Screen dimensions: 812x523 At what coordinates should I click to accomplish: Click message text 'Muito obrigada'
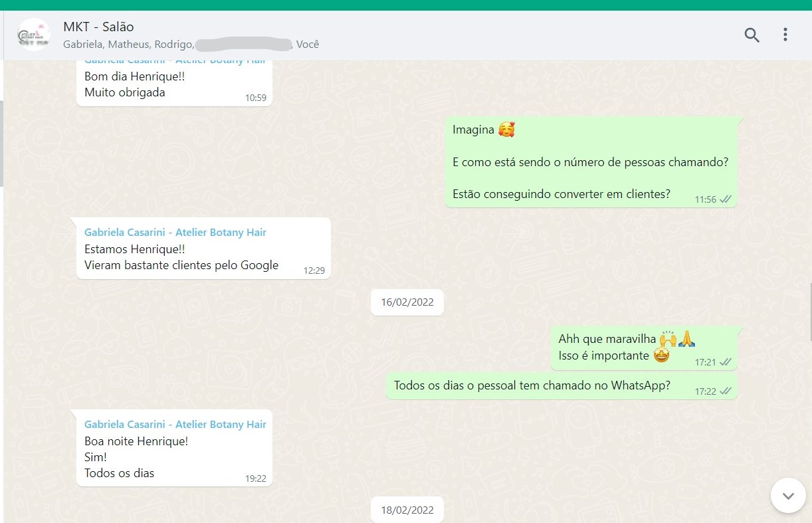125,92
